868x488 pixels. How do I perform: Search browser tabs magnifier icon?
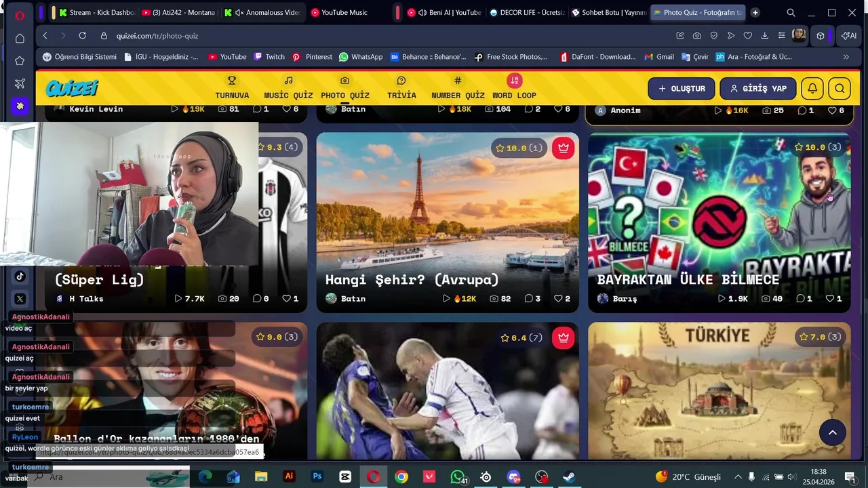791,12
